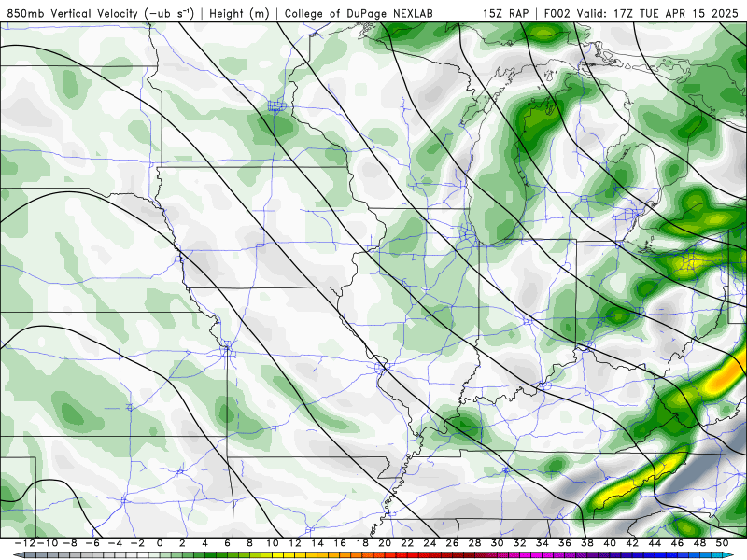Click the '-8' colorbar scale label
Viewport: 747px width, 560px height.
70,543
